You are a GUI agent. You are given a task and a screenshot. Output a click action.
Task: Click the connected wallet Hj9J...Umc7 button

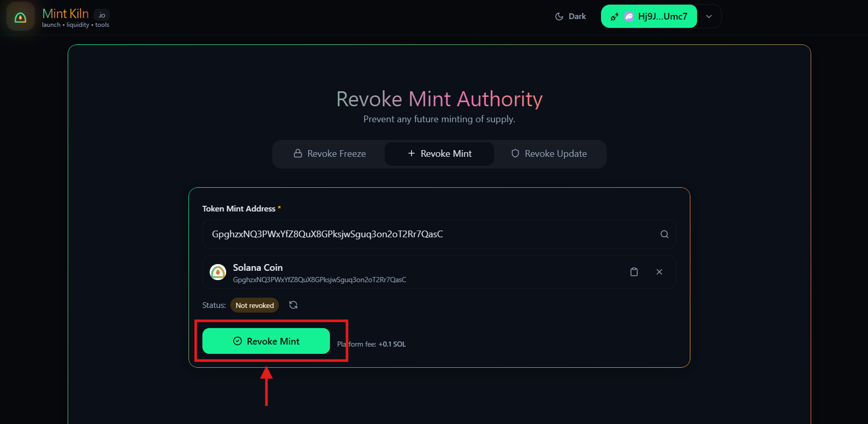click(x=649, y=17)
